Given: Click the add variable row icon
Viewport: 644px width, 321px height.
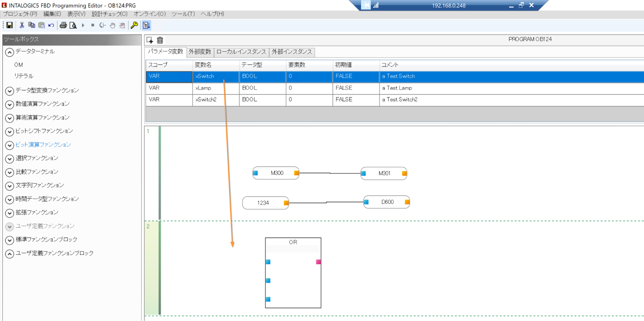Looking at the screenshot, I should [150, 40].
